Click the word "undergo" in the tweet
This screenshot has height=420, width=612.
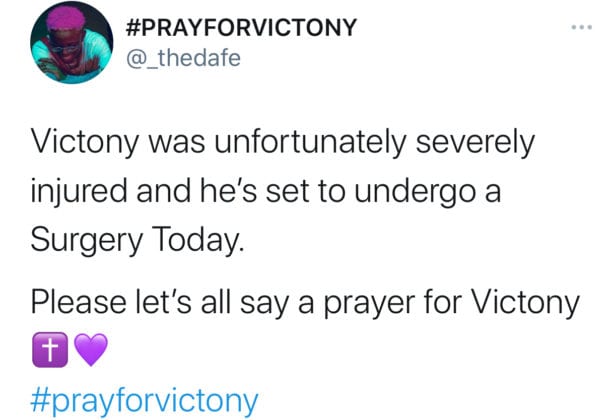coord(415,192)
